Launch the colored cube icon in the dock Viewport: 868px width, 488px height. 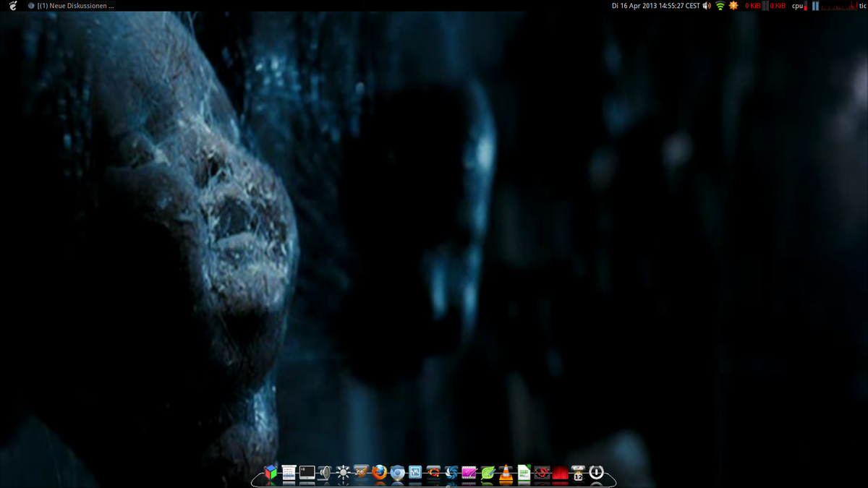271,473
